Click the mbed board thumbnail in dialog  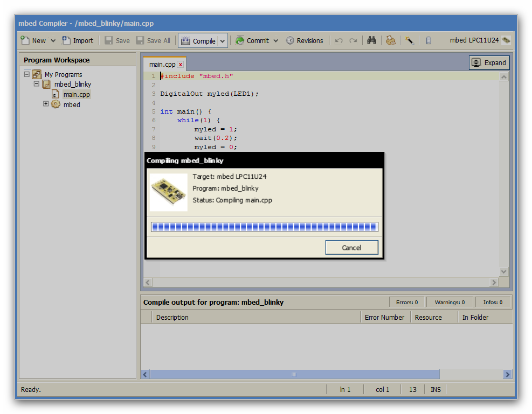click(x=169, y=192)
